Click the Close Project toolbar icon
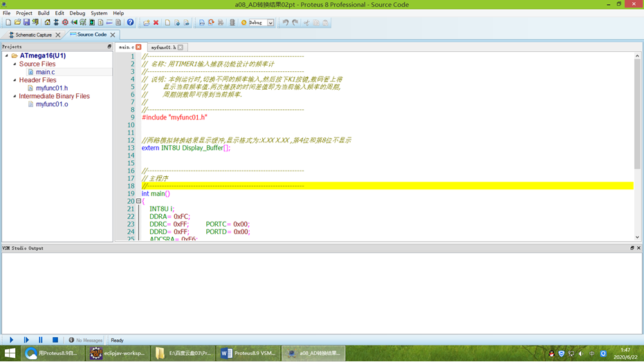This screenshot has width=644, height=362. tap(35, 23)
